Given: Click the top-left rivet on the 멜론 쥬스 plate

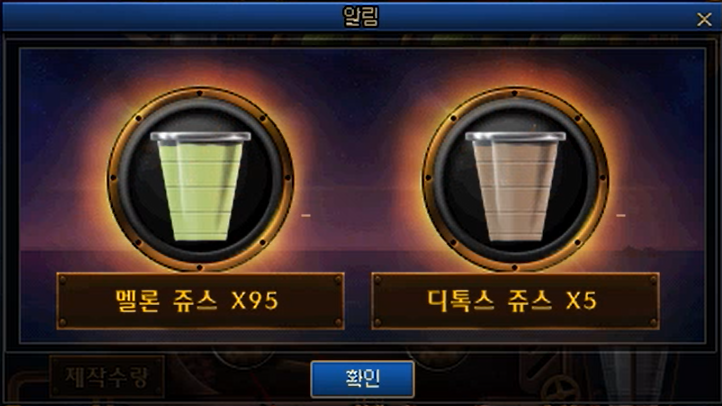Looking at the screenshot, I should pos(63,279).
